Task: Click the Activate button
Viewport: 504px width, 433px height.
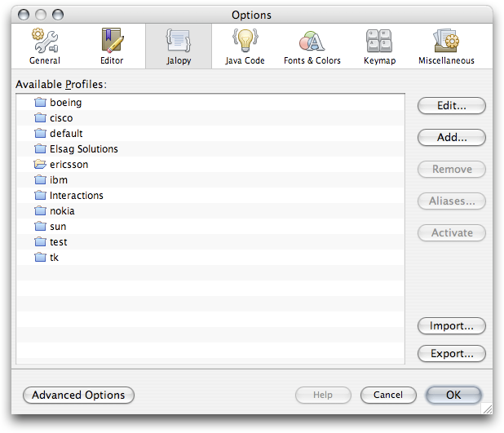Action: coord(452,232)
